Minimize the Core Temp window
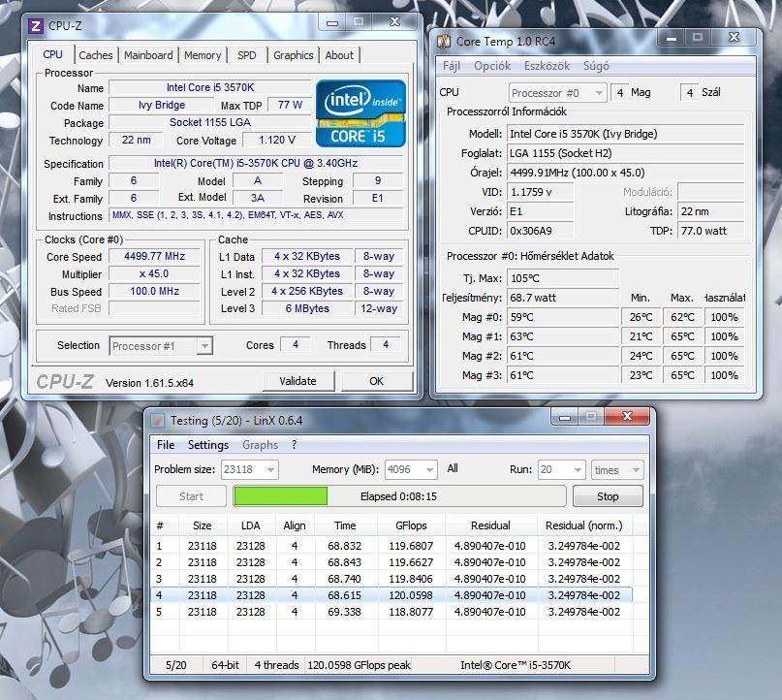This screenshot has height=700, width=782. (x=672, y=38)
